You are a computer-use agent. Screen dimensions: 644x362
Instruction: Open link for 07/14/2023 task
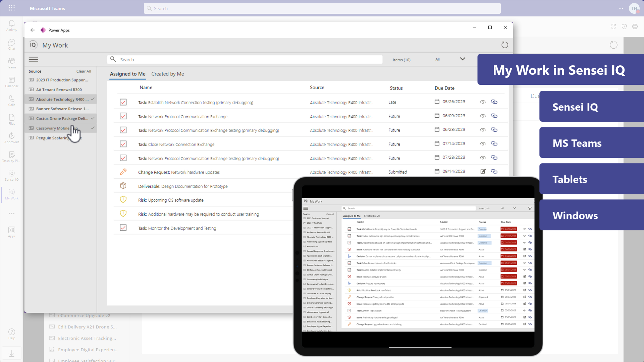494,144
